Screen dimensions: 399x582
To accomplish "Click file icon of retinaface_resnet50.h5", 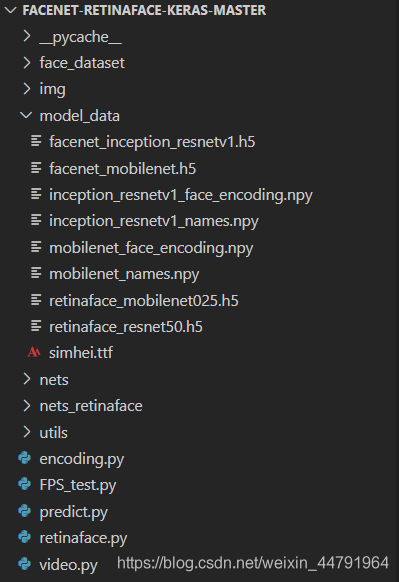I will point(36,326).
